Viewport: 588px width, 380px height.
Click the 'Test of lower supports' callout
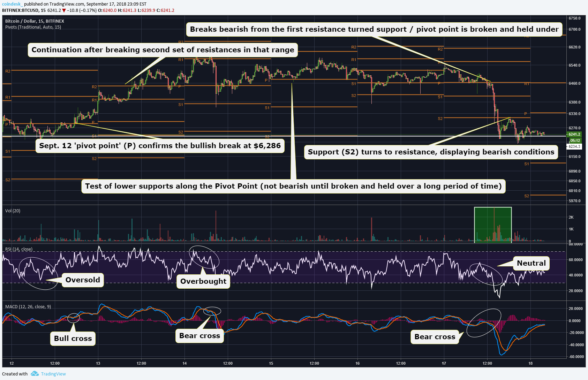tap(293, 186)
